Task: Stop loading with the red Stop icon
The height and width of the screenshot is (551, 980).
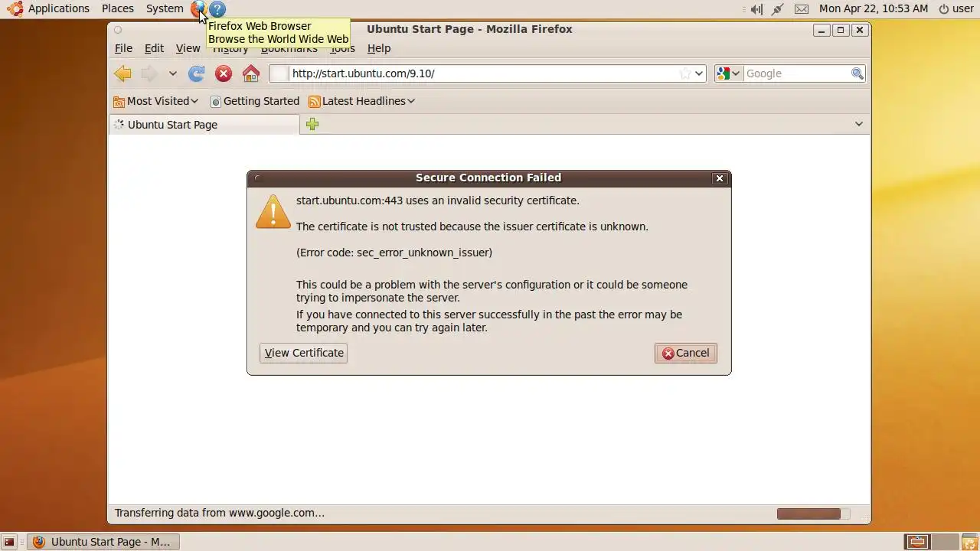Action: pyautogui.click(x=224, y=73)
